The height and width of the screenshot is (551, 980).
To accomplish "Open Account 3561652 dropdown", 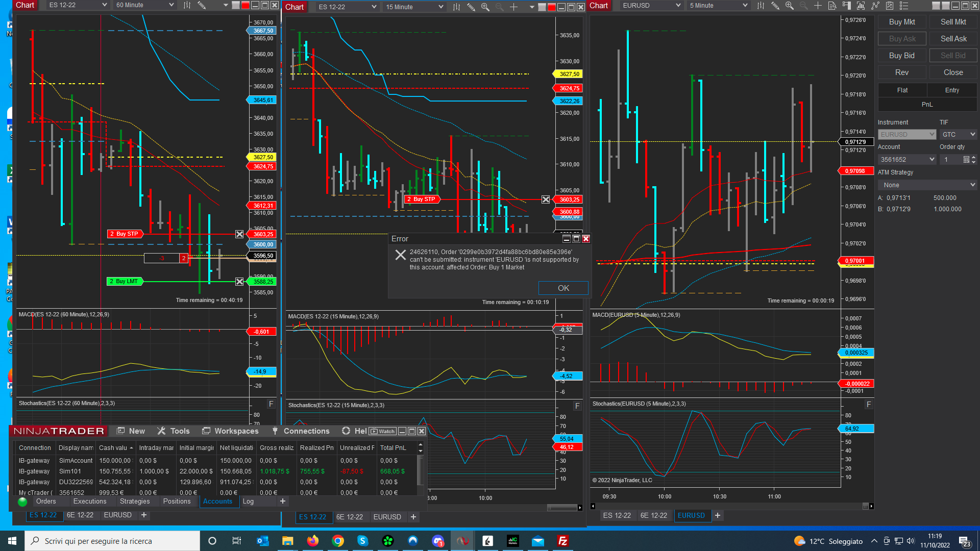I will click(x=907, y=160).
